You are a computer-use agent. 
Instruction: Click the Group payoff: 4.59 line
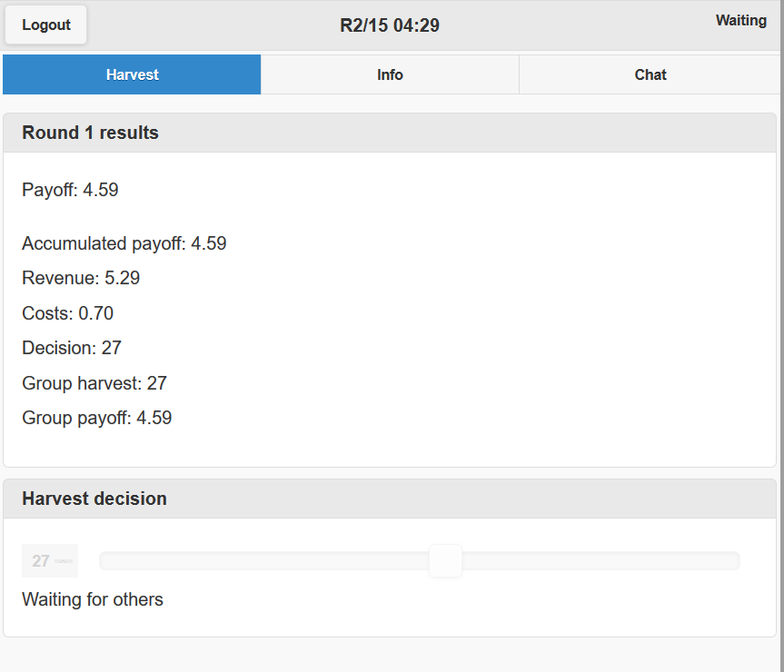96,418
